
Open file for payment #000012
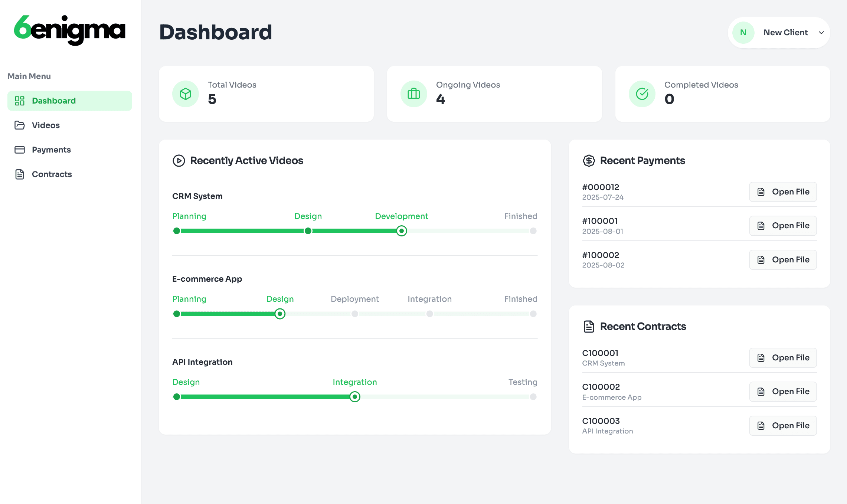pyautogui.click(x=783, y=192)
